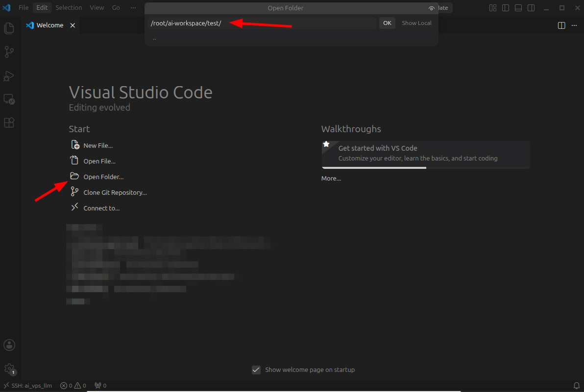Image resolution: width=584 pixels, height=392 pixels.
Task: Open the Remote Explorer view
Action: tap(9, 99)
